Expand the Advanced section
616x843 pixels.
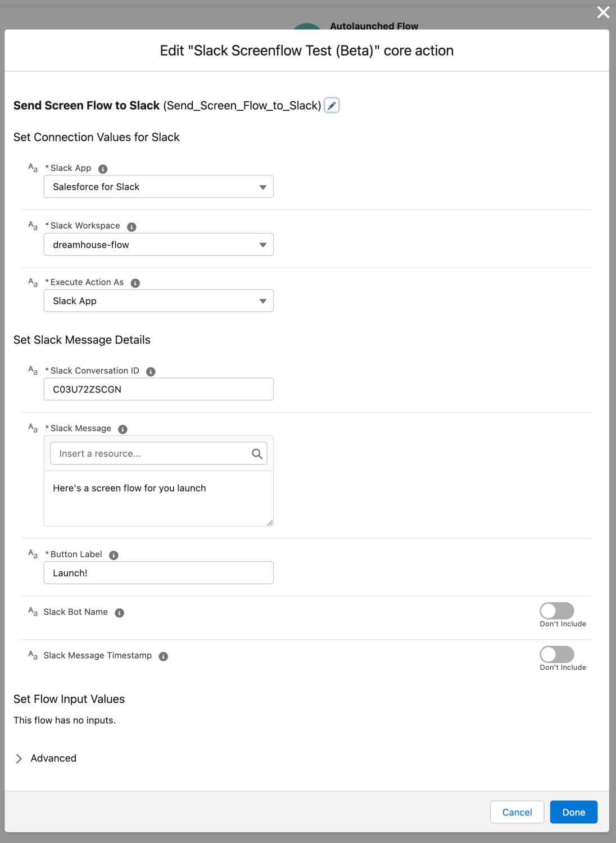(53, 758)
